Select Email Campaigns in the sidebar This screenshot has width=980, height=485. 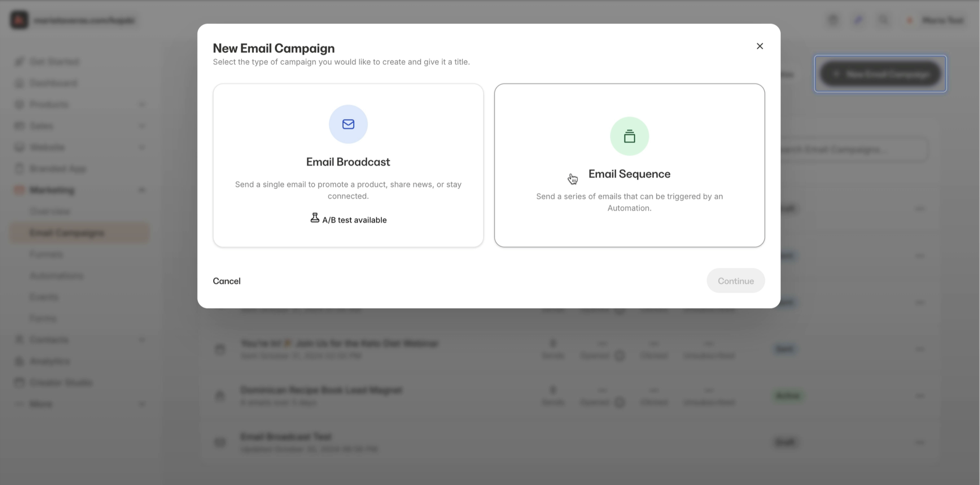(x=80, y=232)
